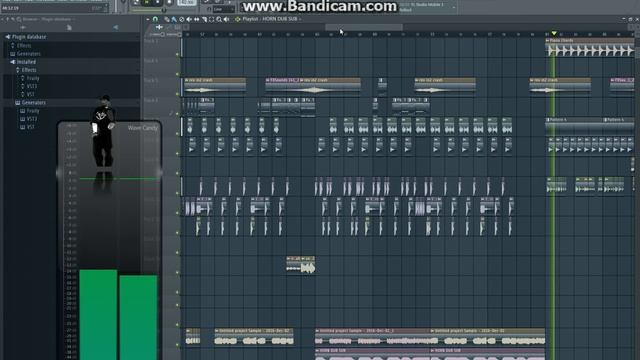Image resolution: width=640 pixels, height=360 pixels.
Task: Click the song time display
Action: point(12,8)
